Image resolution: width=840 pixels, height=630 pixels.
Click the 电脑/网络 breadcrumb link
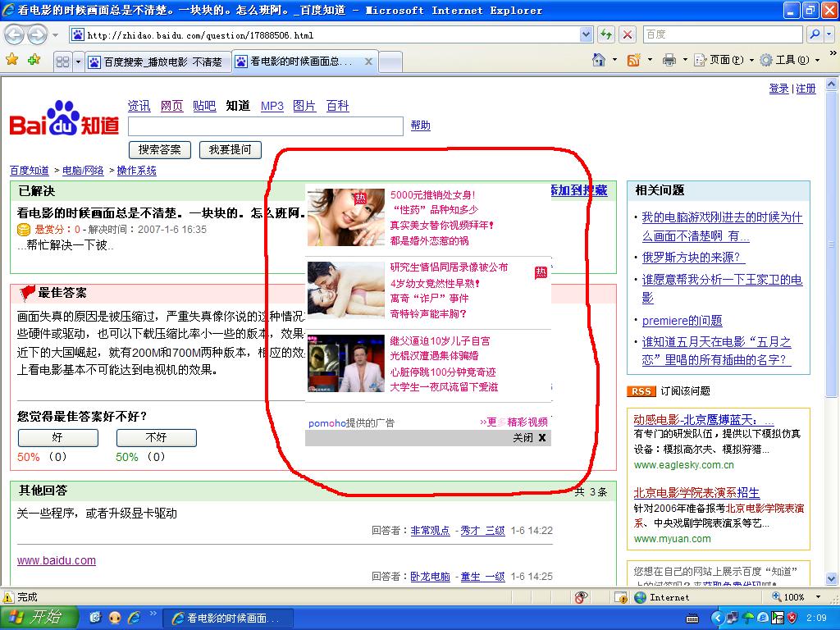(83, 171)
